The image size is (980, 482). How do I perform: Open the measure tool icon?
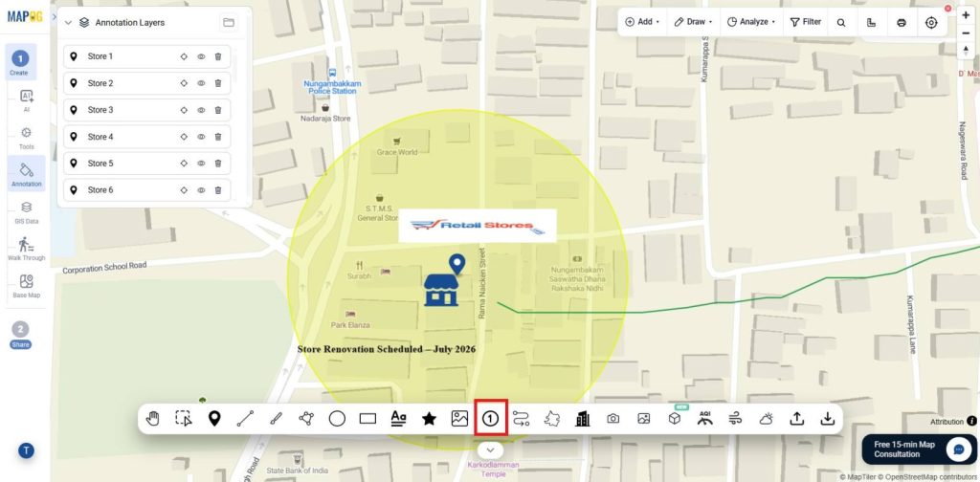pos(871,23)
